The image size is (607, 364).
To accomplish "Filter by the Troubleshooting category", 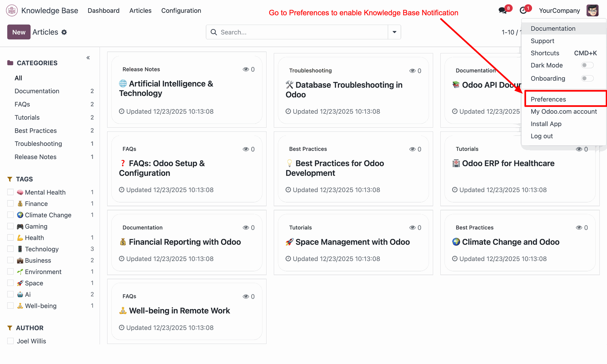I will point(38,144).
